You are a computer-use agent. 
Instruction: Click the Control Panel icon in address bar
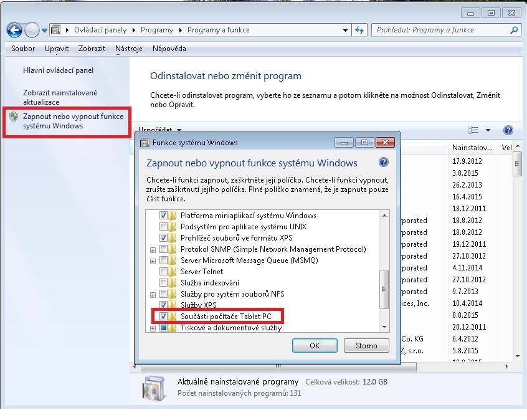click(56, 30)
